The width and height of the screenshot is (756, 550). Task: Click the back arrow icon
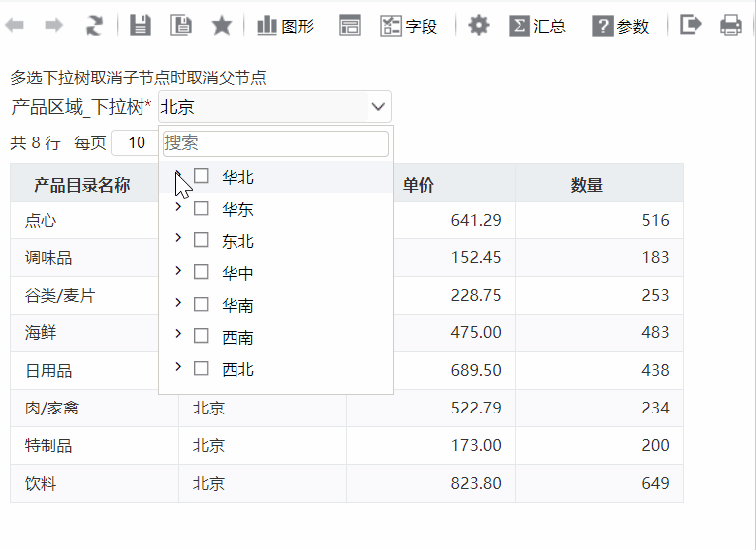[x=15, y=25]
